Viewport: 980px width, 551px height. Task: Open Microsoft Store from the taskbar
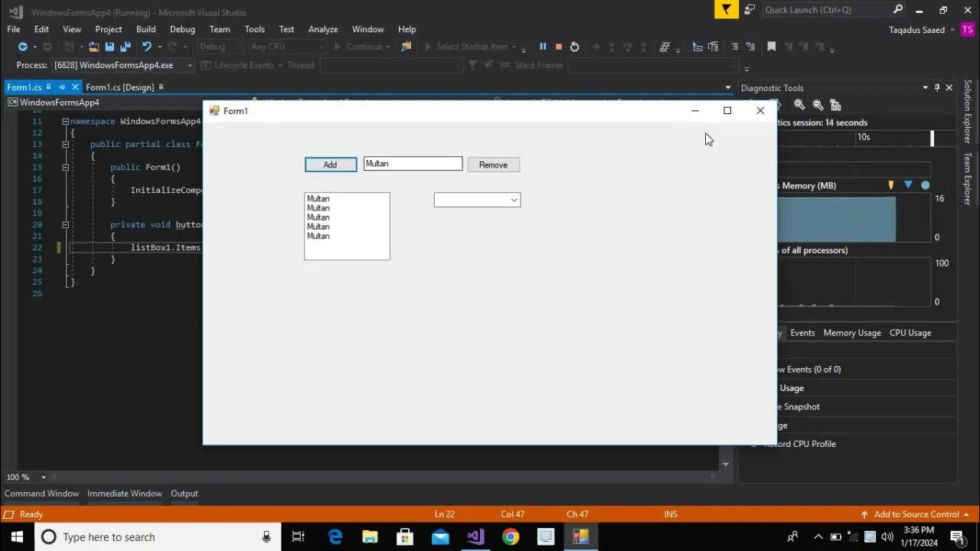(405, 536)
